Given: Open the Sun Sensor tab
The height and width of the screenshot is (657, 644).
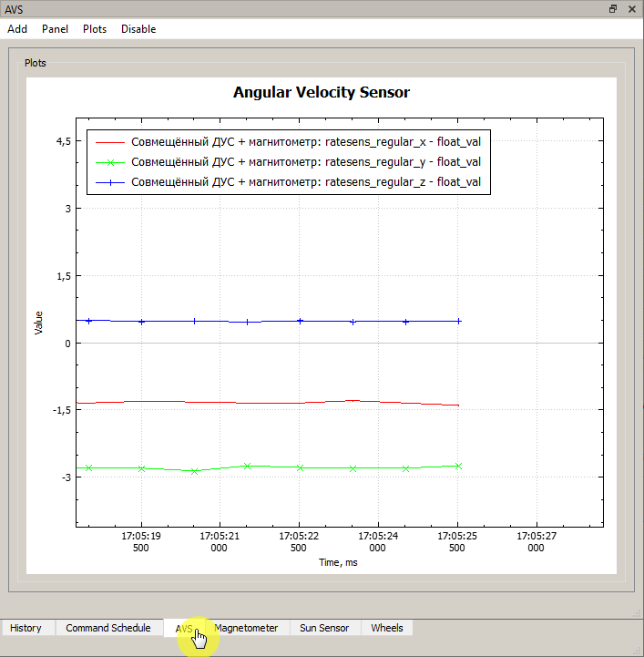Looking at the screenshot, I should 324,628.
